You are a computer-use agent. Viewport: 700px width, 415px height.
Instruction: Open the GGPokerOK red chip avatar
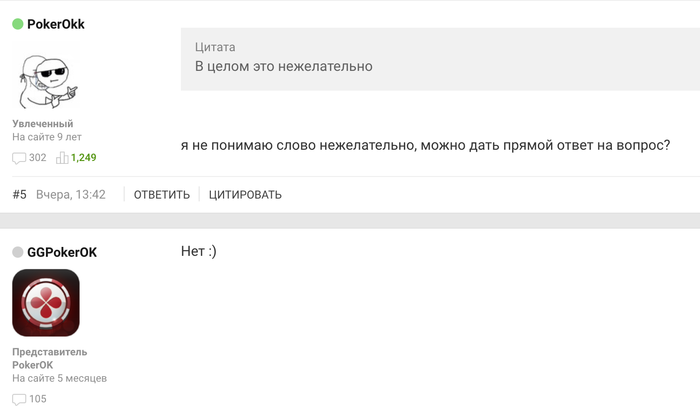coord(46,303)
